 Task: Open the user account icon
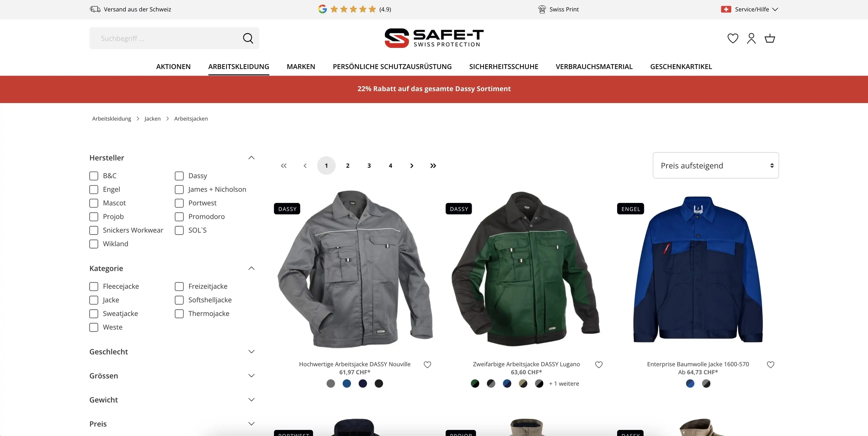point(751,38)
